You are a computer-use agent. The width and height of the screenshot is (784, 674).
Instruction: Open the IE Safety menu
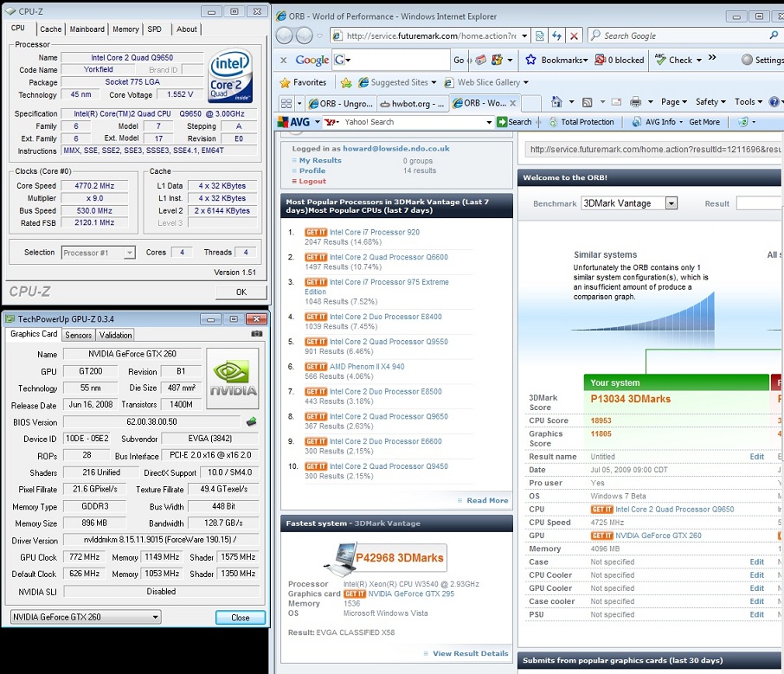point(710,102)
